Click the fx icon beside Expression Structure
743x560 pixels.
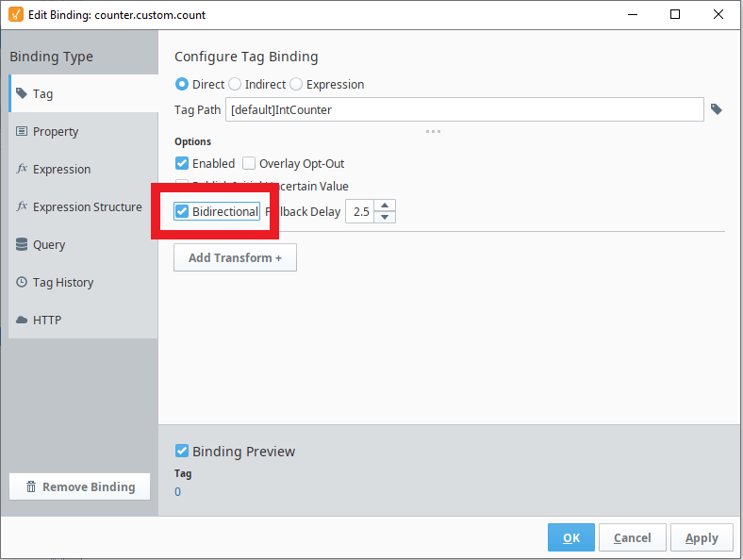point(22,206)
